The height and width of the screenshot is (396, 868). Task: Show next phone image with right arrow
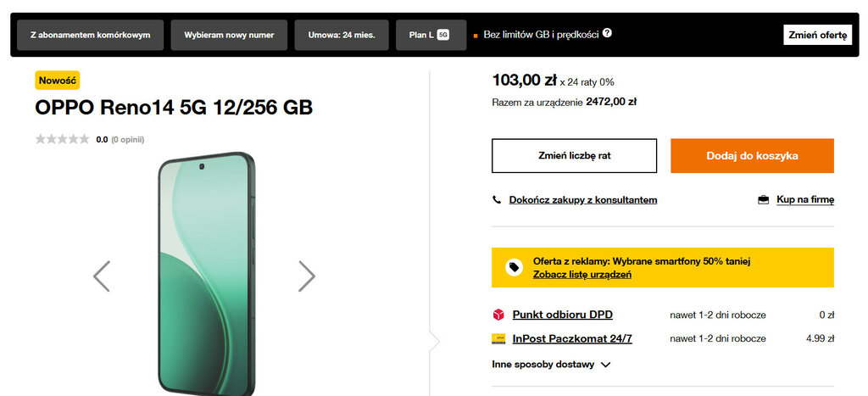tap(306, 276)
